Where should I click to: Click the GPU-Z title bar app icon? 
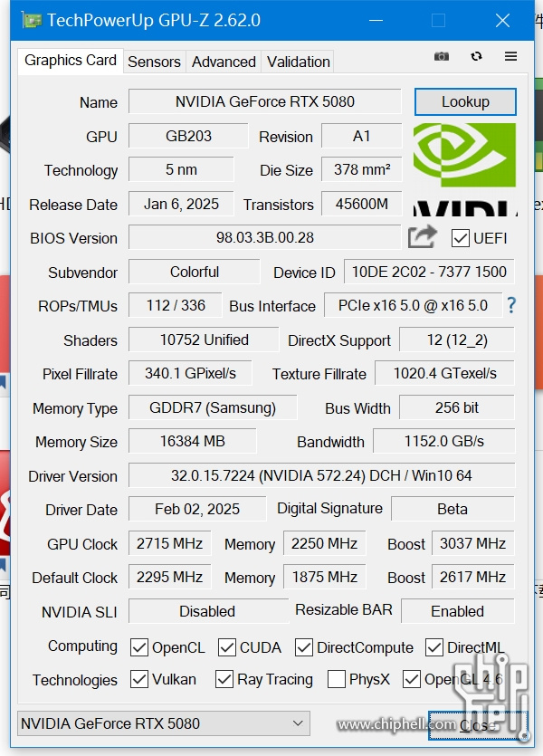click(x=32, y=21)
